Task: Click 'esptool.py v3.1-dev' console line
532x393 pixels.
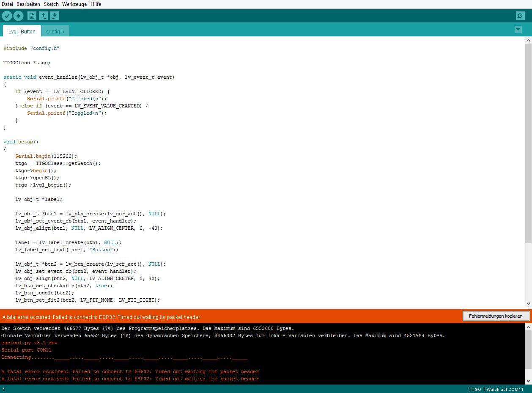Action: [29, 343]
